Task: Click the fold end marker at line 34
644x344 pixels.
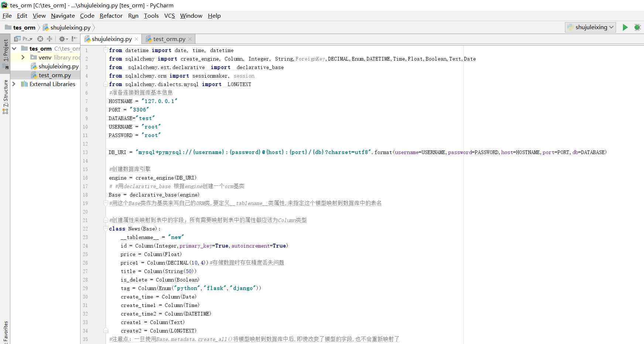Action: click(x=106, y=330)
